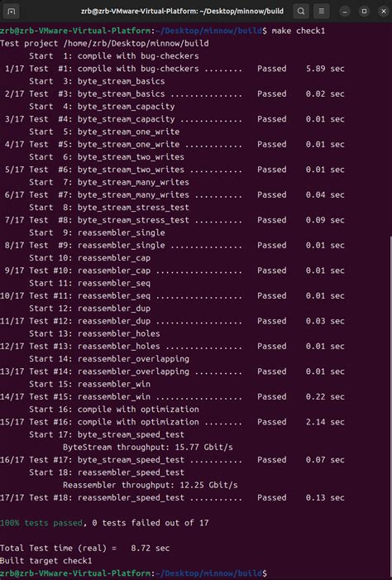Viewport: 392px width, 580px height.
Task: Click the ByteStream throughput line
Action: click(x=148, y=448)
